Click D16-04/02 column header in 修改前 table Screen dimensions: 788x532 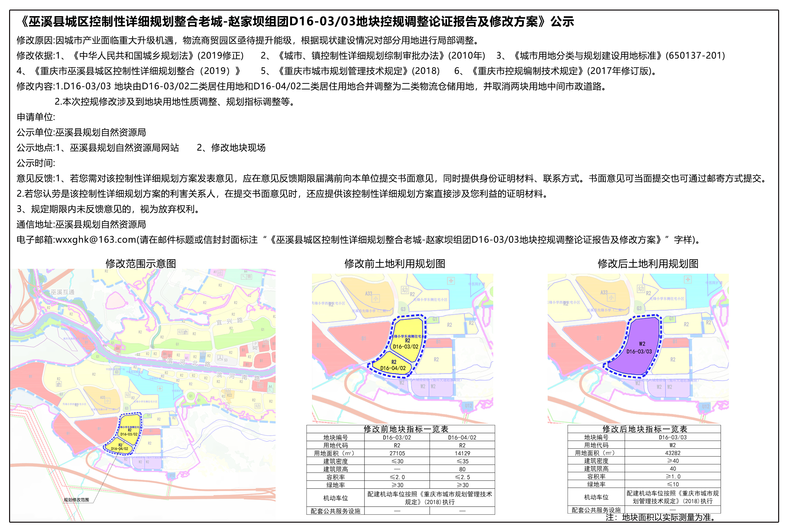(x=462, y=438)
